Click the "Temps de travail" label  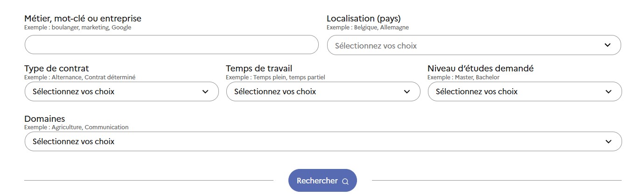(x=259, y=69)
